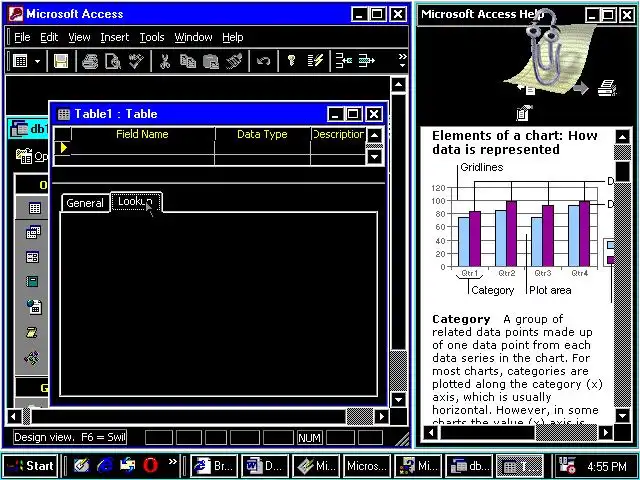The width and height of the screenshot is (640, 480).
Task: Click the Cut scissors icon
Action: click(x=165, y=61)
